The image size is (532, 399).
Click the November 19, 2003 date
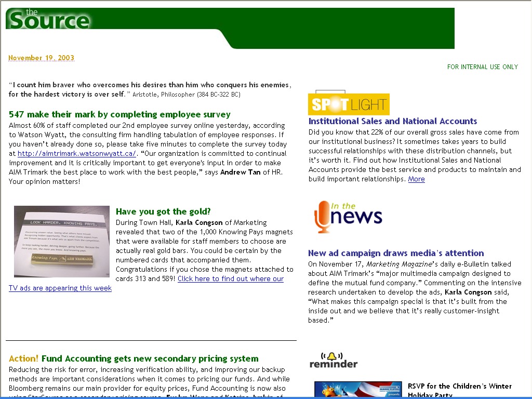tap(41, 58)
